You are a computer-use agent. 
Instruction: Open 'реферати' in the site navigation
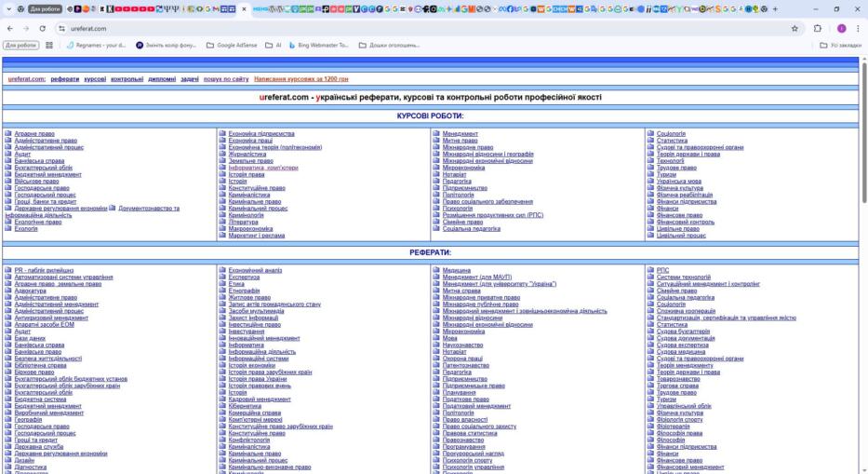[x=65, y=79]
